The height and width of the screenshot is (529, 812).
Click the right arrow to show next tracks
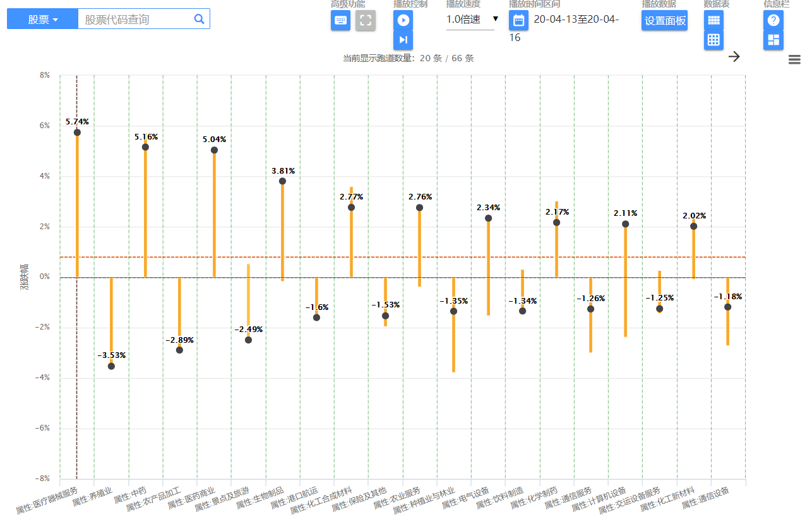point(734,57)
